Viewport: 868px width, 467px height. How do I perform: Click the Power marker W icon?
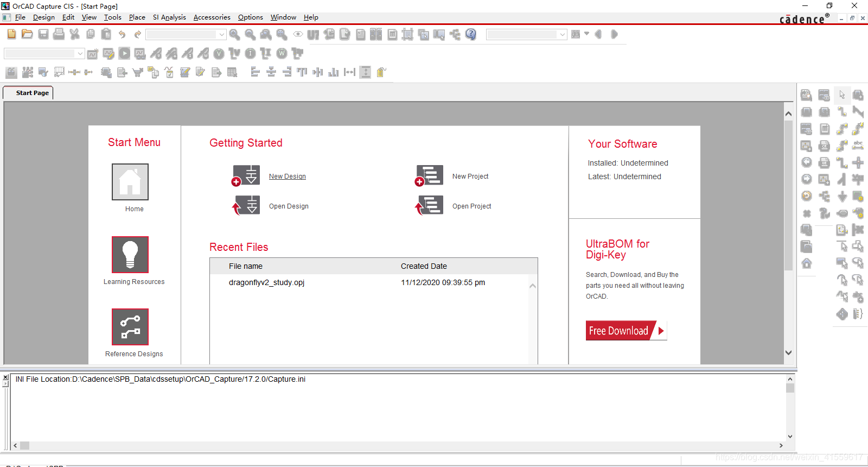(x=282, y=53)
